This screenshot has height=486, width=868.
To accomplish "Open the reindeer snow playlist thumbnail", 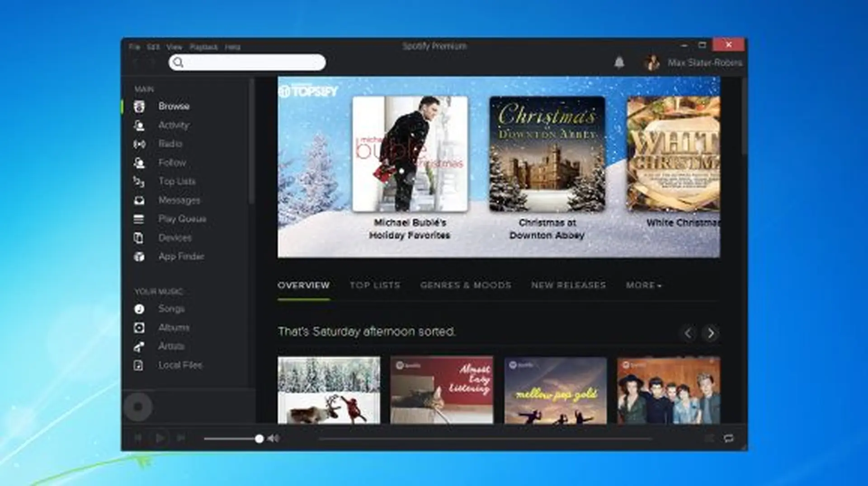I will click(329, 391).
